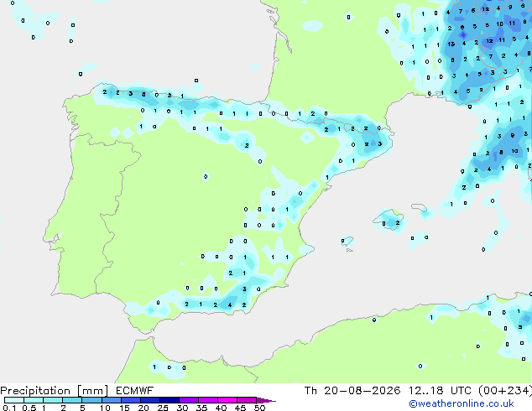This screenshot has width=532, height=411.
Task: Select the 40–45 mm bright magenta swatch
Action: (227, 400)
